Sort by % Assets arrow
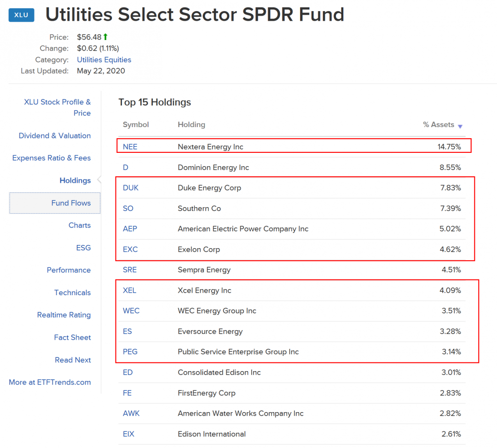497x448 pixels. point(460,126)
